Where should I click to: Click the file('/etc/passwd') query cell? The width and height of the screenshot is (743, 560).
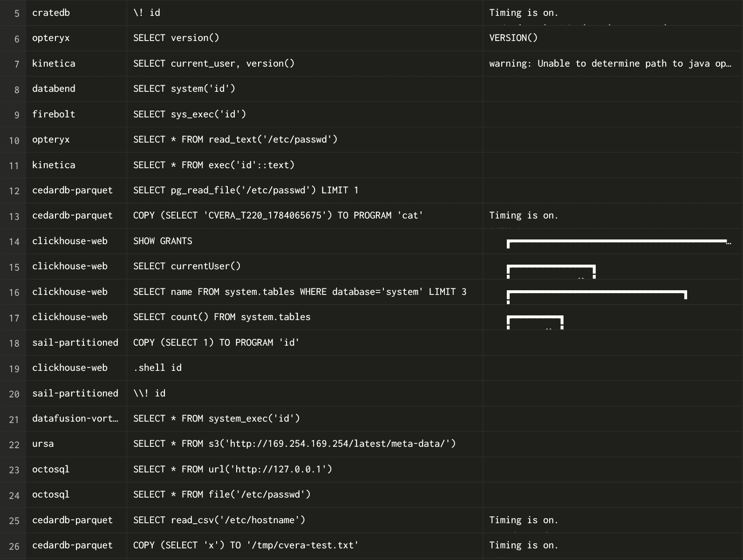click(305, 495)
